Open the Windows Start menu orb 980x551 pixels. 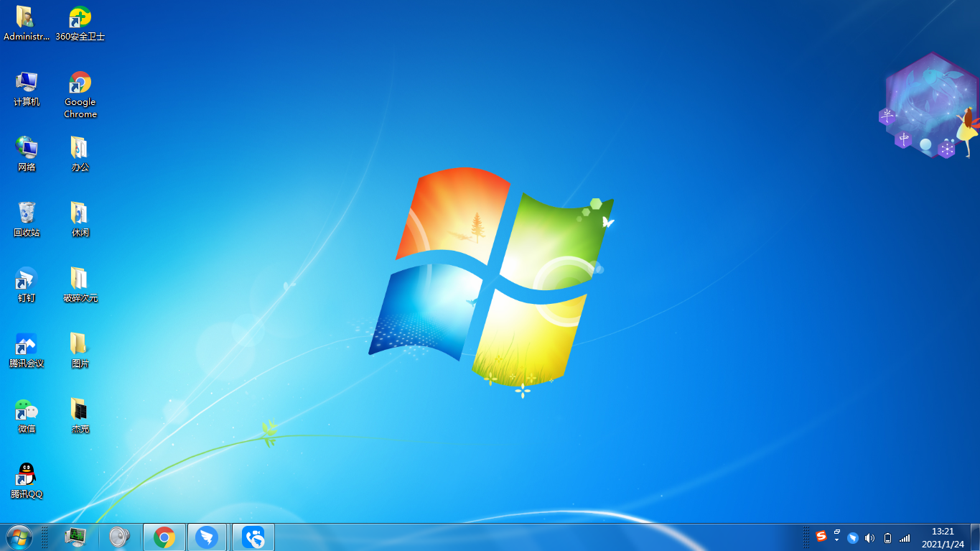[x=19, y=537]
